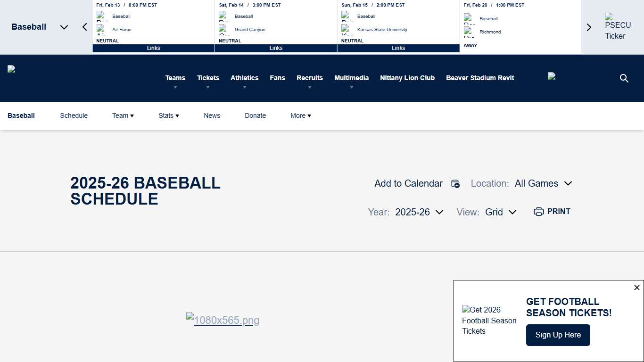Open the site search
Viewport: 644px width, 362px height.
click(x=624, y=78)
